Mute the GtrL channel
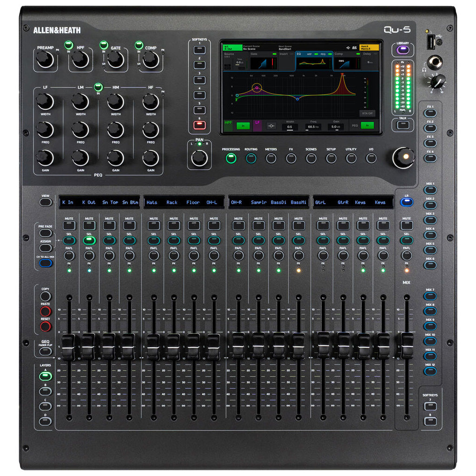The image size is (476, 476). [323, 225]
